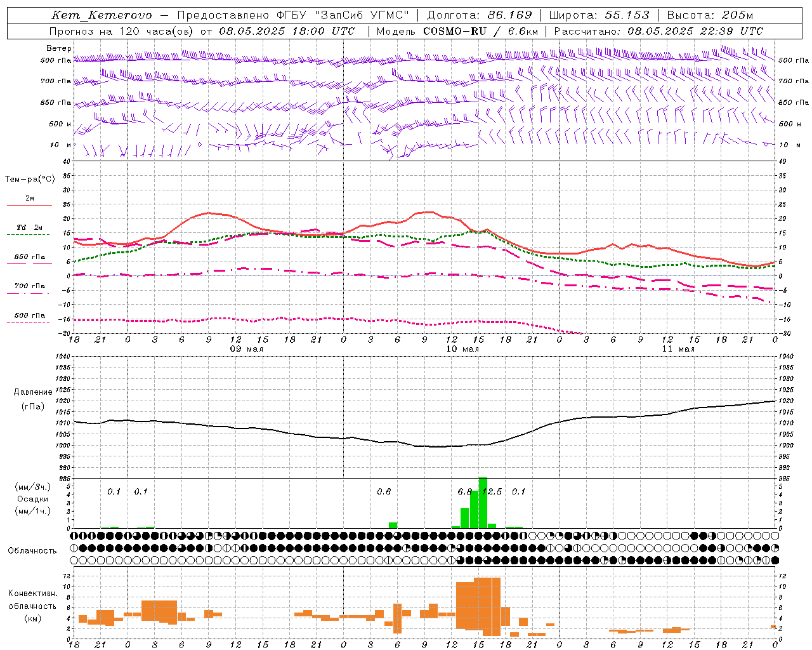
Task: Click the station name Kem_Kemerovo in header
Action: click(101, 15)
